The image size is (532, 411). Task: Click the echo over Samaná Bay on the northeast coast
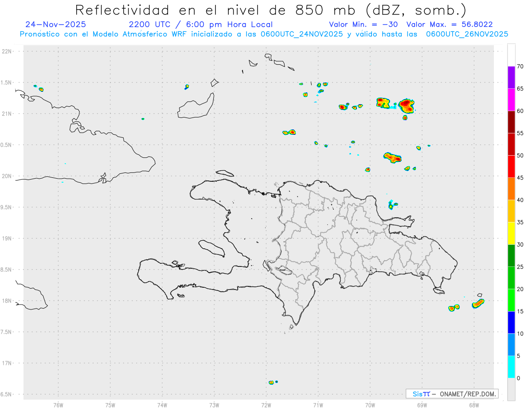[392, 204]
